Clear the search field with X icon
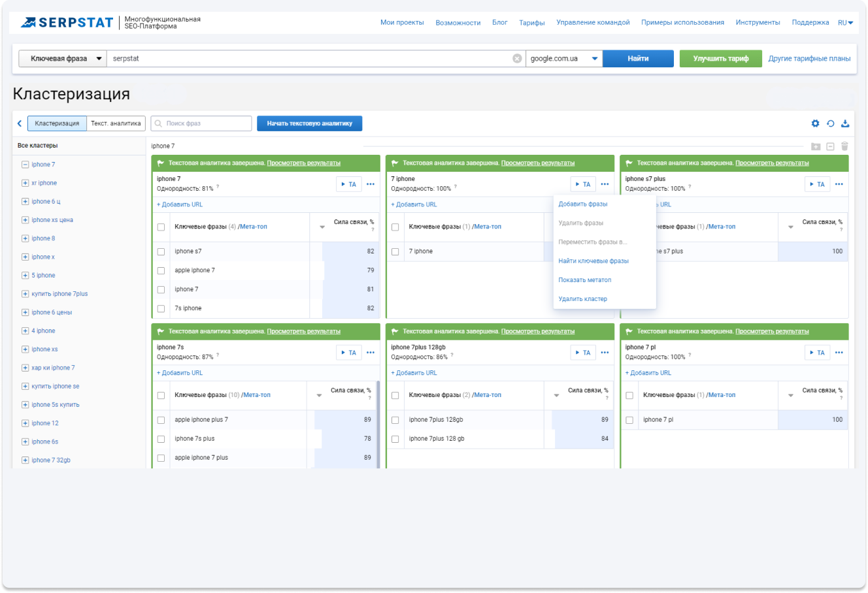 click(517, 59)
